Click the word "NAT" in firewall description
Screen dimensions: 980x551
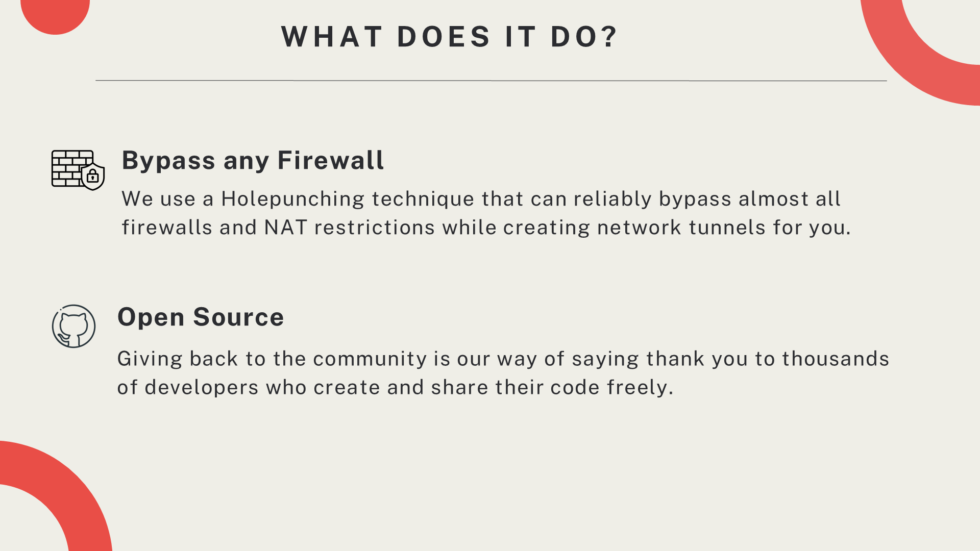(x=286, y=228)
